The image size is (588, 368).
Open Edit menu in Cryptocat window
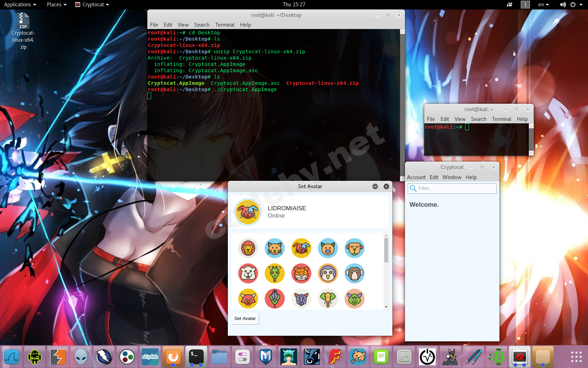[434, 177]
